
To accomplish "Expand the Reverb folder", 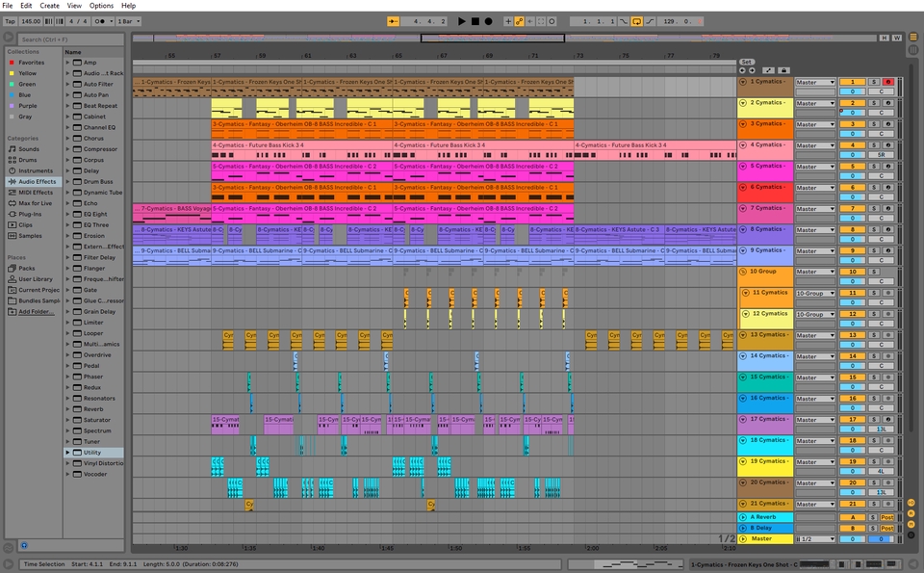I will [67, 409].
